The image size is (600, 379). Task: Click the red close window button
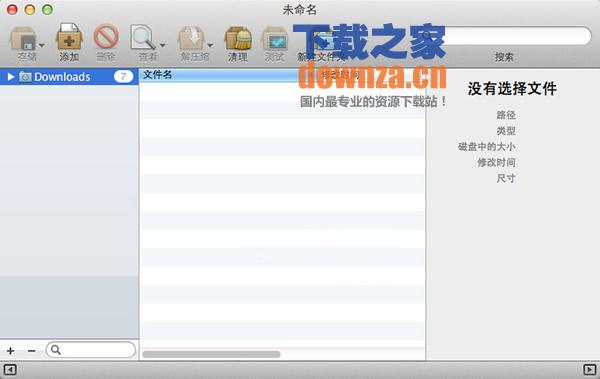[12, 10]
